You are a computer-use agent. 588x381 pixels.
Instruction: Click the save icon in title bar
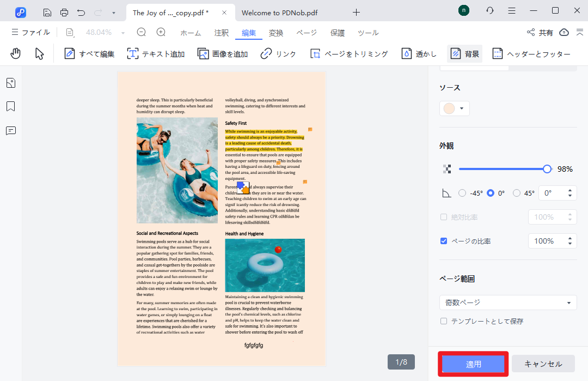click(47, 12)
